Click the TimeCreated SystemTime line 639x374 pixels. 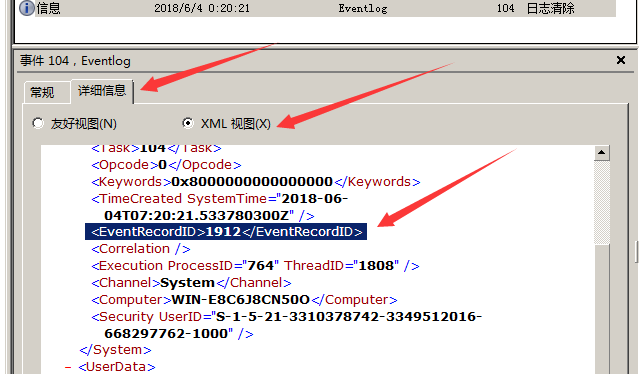click(220, 207)
